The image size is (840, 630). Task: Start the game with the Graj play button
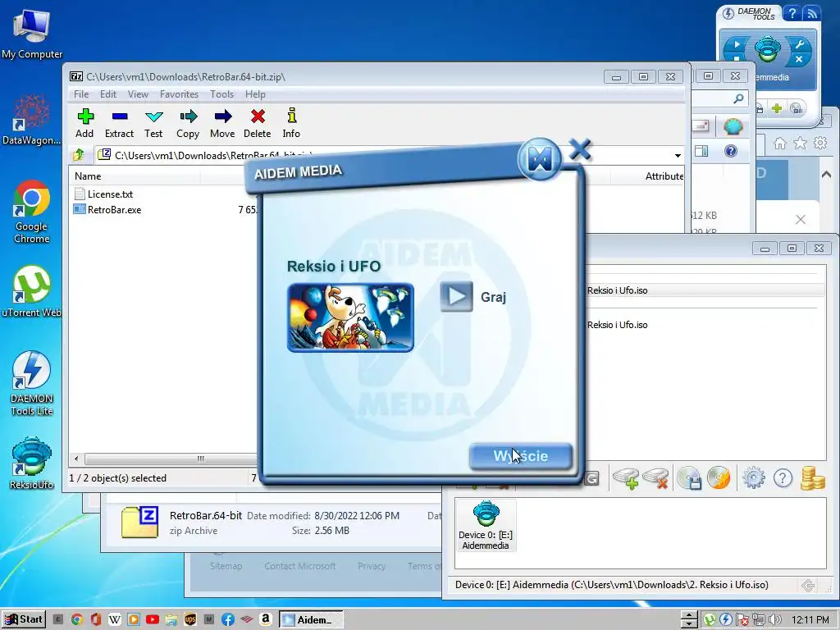pos(456,296)
